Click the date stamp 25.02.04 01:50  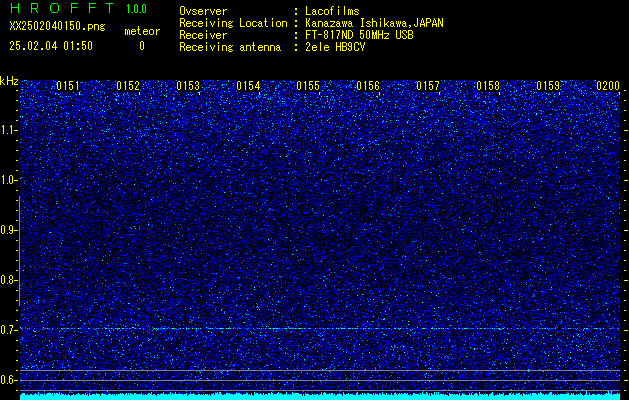coord(51,46)
